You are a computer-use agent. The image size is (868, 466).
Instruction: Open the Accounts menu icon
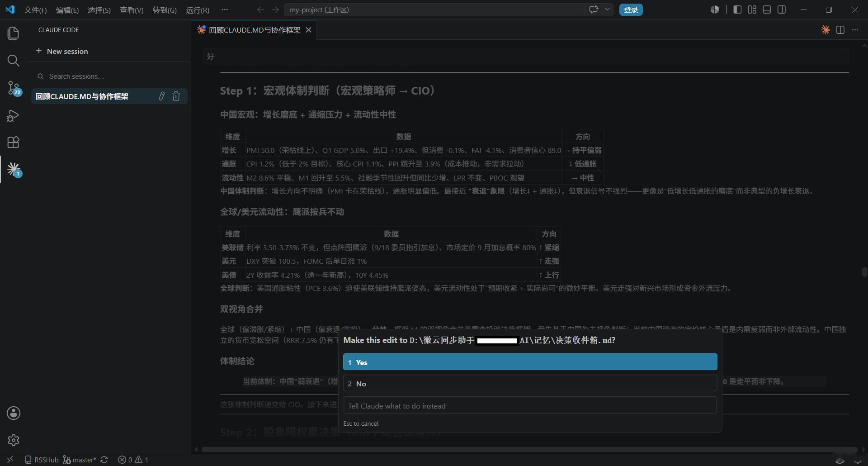pyautogui.click(x=13, y=413)
